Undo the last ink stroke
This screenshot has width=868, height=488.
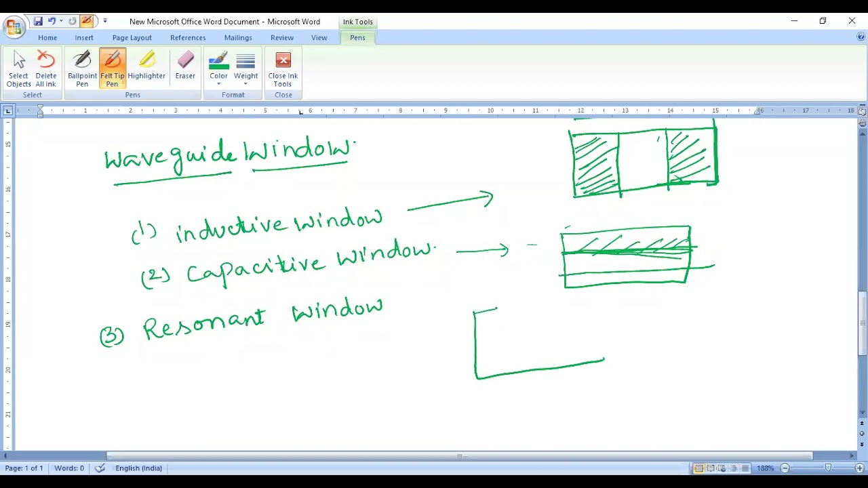52,22
